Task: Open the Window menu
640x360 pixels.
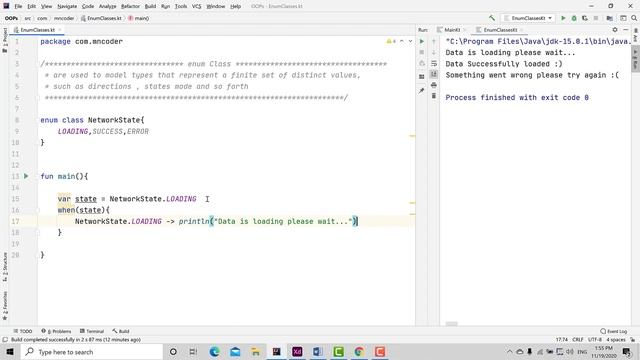Action: [216, 6]
